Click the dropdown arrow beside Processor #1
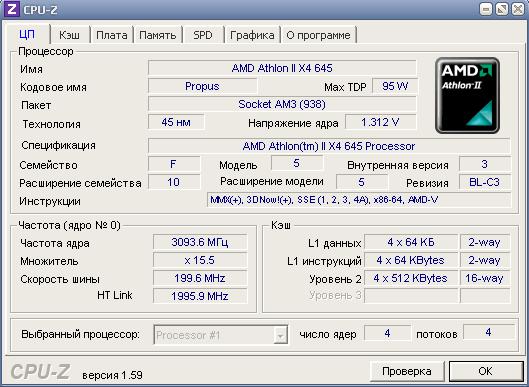Viewport: 529px width, 387px height. 280,335
